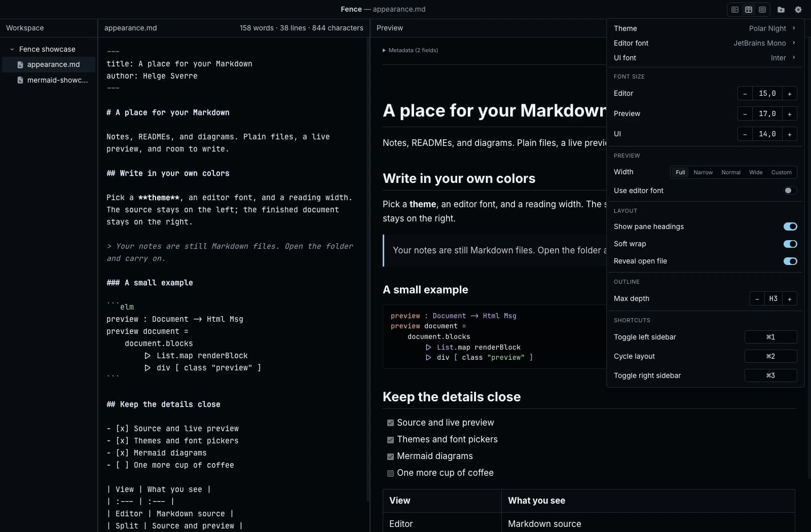
Task: Click the Preview font size value 17,0
Action: (x=767, y=114)
